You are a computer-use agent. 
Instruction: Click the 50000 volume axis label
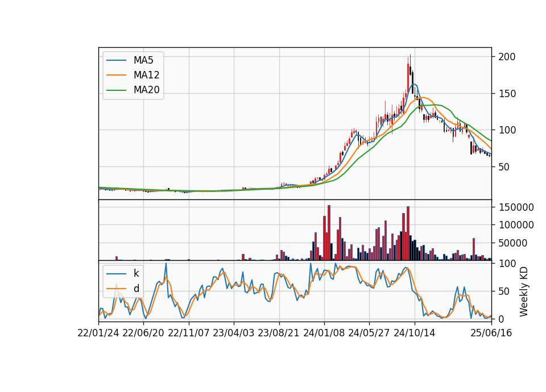[513, 243]
